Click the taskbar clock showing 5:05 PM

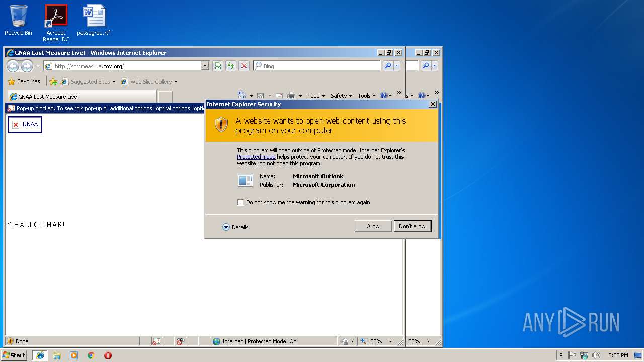point(618,355)
